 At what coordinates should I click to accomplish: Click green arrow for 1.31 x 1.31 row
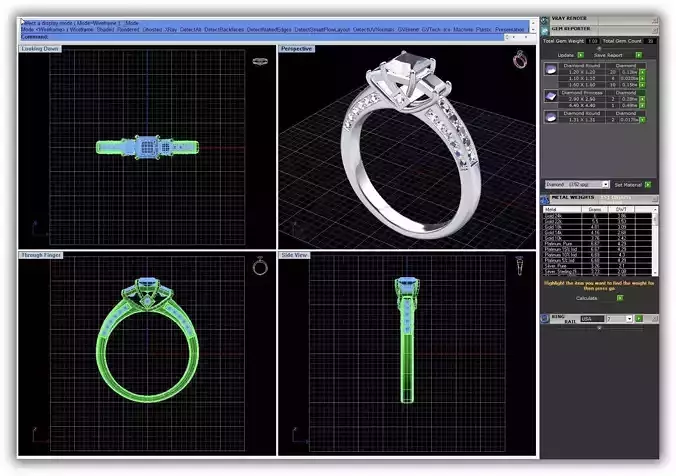pos(642,120)
